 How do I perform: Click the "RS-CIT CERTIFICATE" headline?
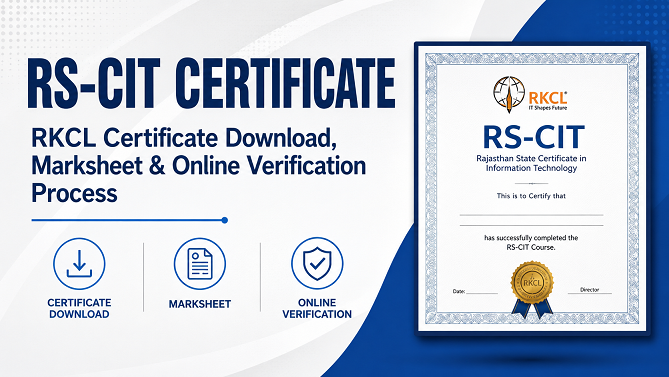(x=211, y=83)
